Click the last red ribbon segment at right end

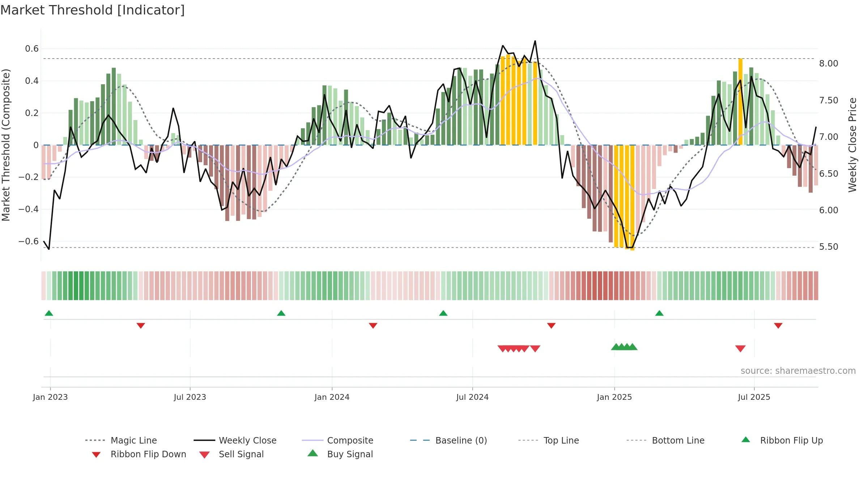pyautogui.click(x=816, y=286)
